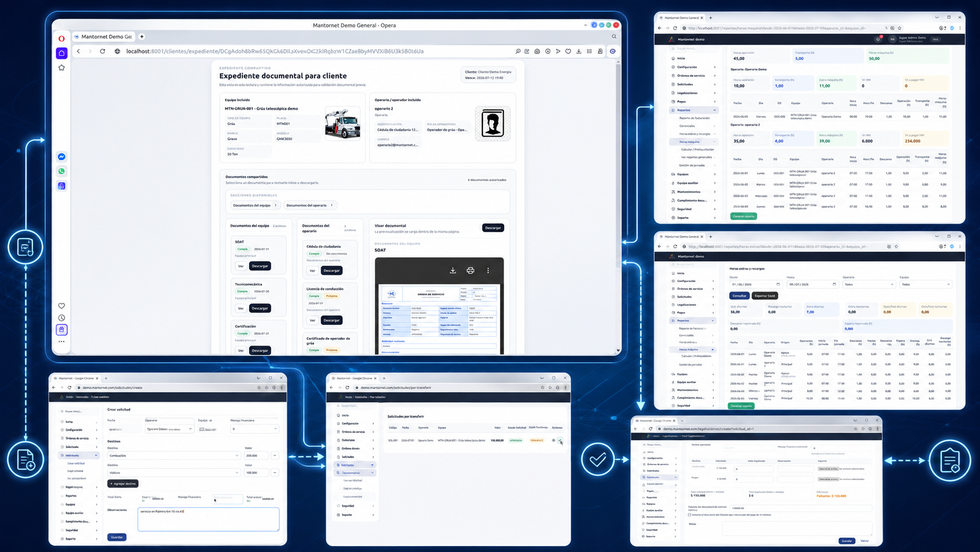Reload the Crear solicitud Chrome window
This screenshot has height=552, width=980.
pos(69,388)
